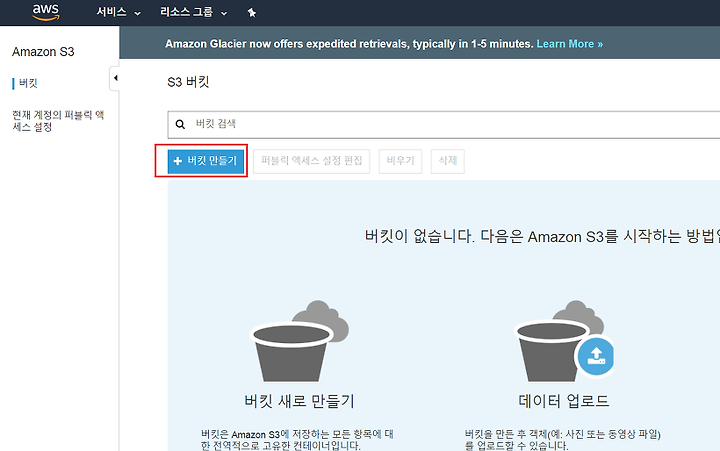Screen dimensions: 720x451
Task: Click the 버킷 새로 만들기 heading
Action: [x=299, y=401]
